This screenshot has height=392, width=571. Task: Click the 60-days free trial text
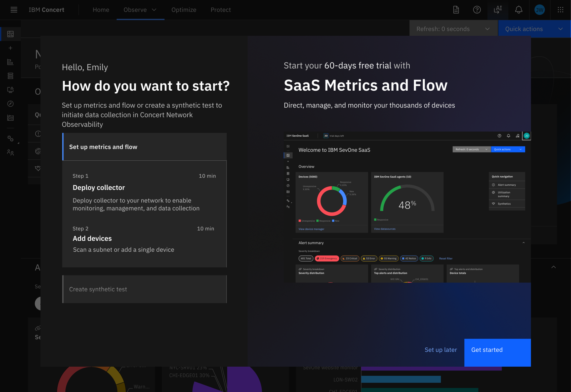(x=358, y=65)
